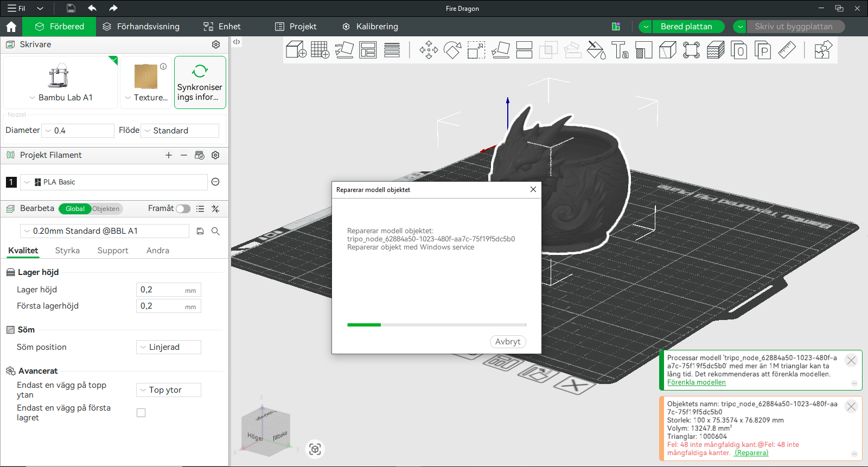Screen dimensions: 868x467
Task: Search process settings with magnifier icon
Action: pyautogui.click(x=215, y=231)
